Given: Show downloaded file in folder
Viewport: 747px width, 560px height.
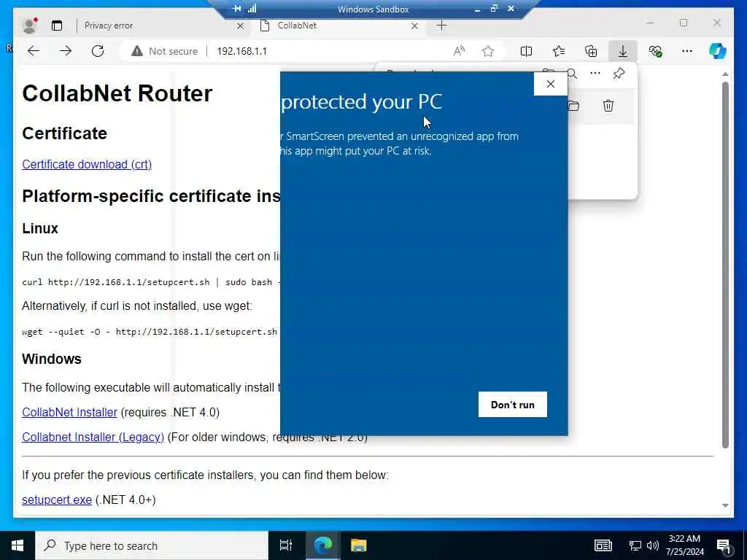Looking at the screenshot, I should 574,106.
